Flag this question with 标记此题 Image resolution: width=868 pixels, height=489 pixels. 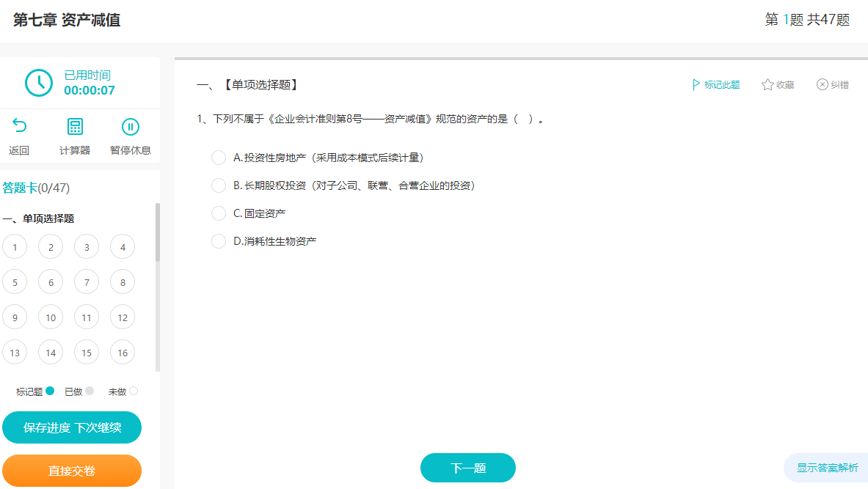point(715,84)
